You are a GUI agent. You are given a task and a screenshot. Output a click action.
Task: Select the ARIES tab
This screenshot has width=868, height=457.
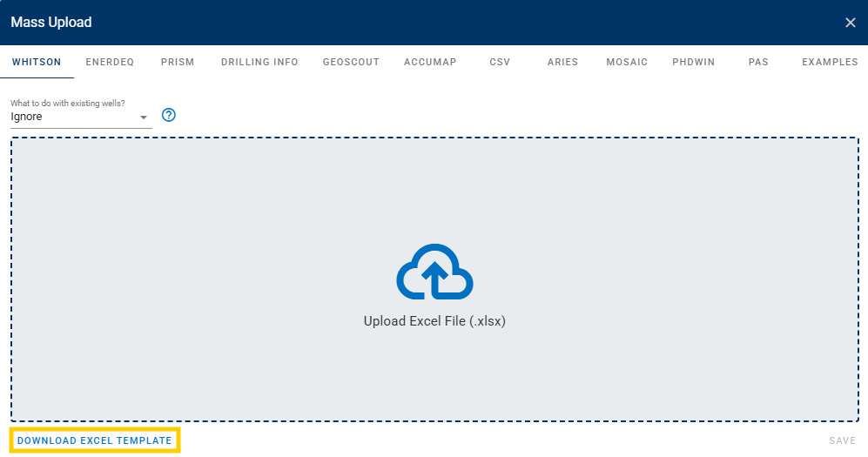(x=562, y=62)
